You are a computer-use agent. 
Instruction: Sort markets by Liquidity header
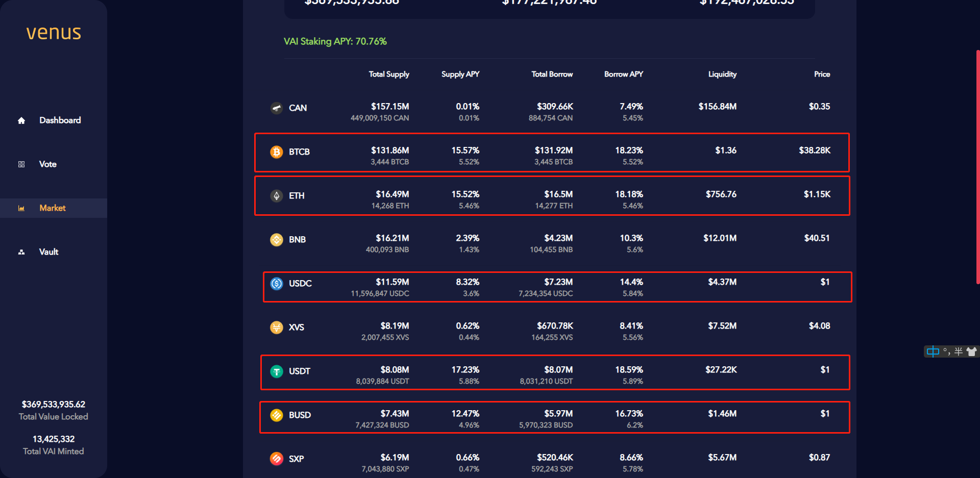tap(722, 74)
